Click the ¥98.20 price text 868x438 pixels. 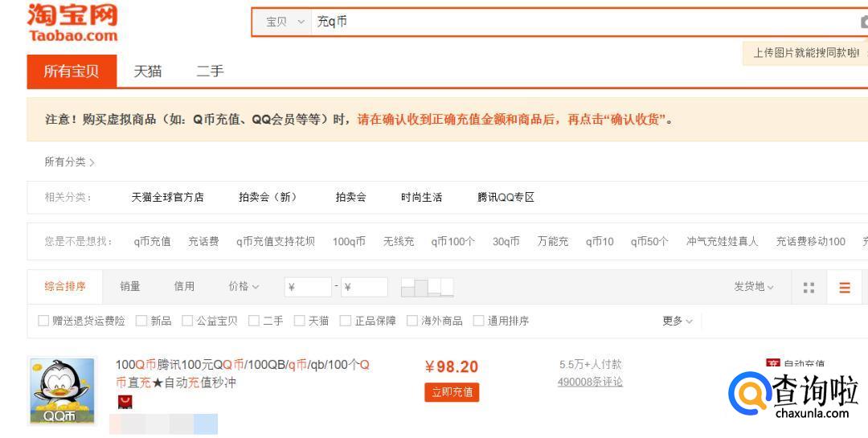(451, 366)
